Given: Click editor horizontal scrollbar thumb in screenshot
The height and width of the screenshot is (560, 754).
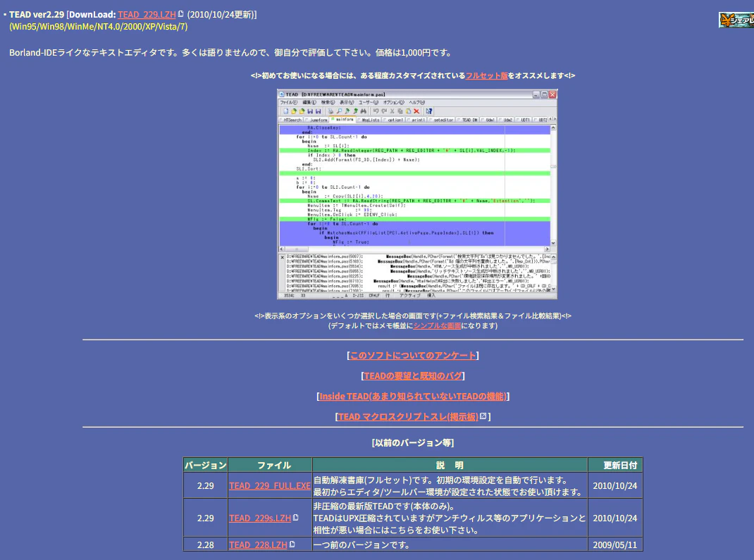Looking at the screenshot, I should [297, 249].
